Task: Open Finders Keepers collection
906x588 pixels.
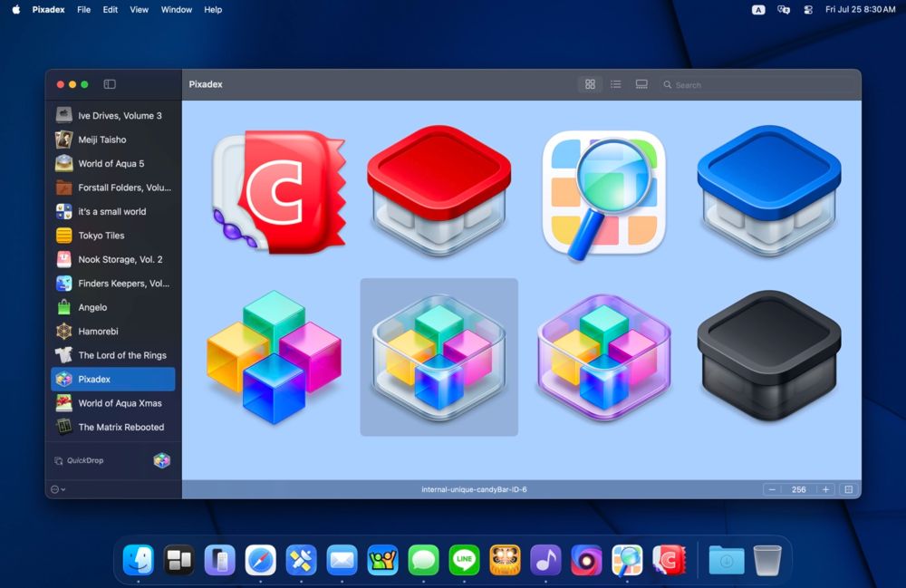Action: pyautogui.click(x=113, y=283)
